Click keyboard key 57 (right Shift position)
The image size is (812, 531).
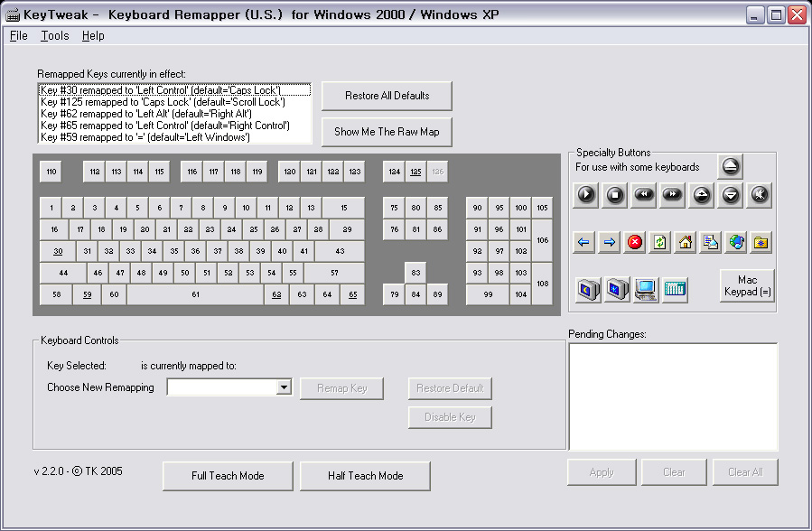pyautogui.click(x=334, y=273)
